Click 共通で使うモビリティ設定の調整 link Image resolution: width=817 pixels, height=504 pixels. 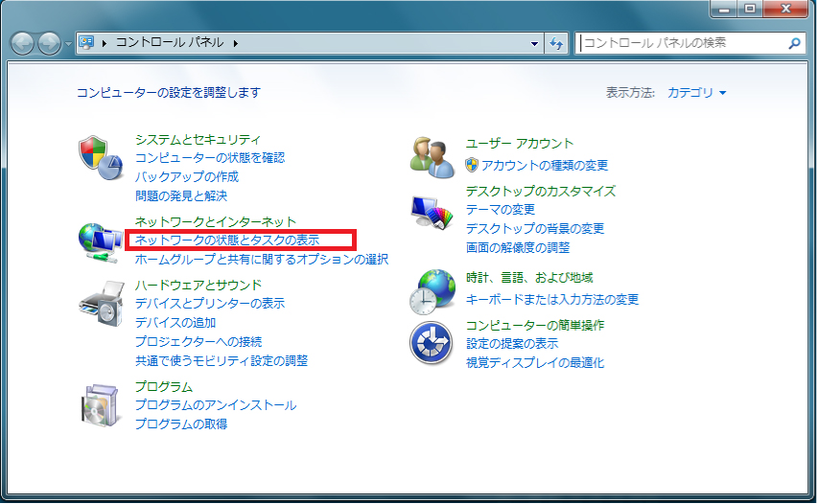[x=222, y=360]
